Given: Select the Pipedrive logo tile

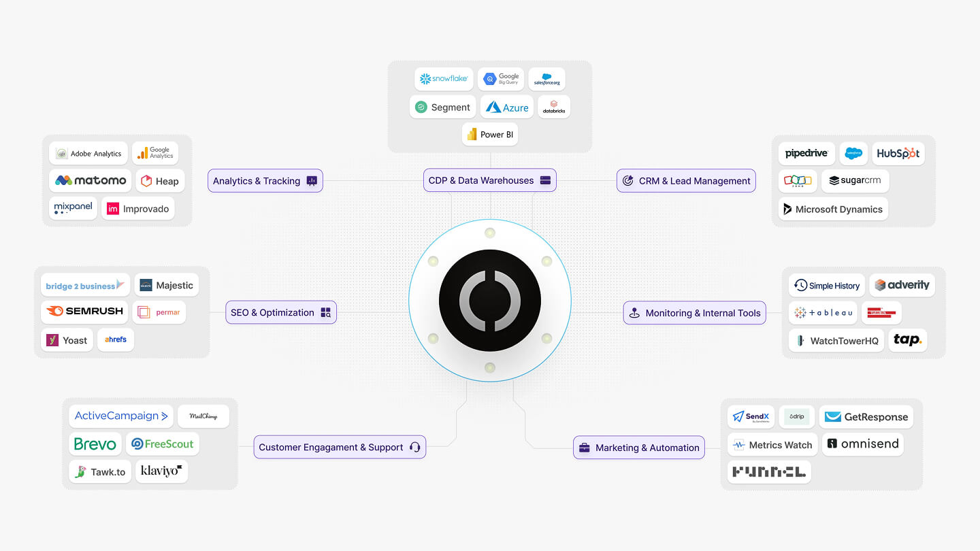Looking at the screenshot, I should pos(806,153).
